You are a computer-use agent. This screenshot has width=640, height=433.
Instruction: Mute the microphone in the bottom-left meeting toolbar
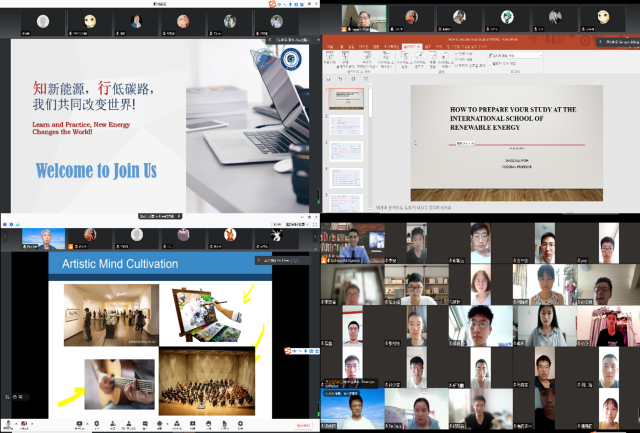click(9, 424)
